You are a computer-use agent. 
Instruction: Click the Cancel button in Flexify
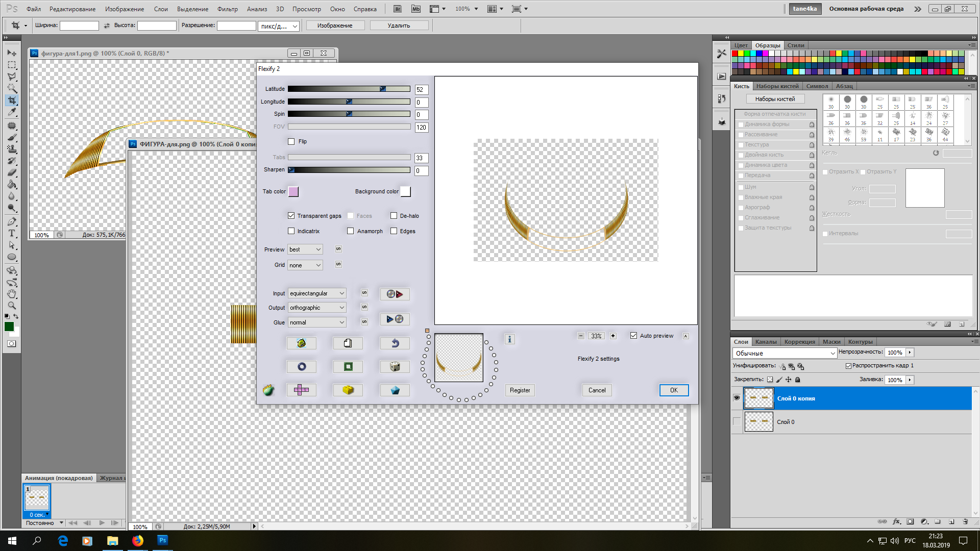pos(597,390)
